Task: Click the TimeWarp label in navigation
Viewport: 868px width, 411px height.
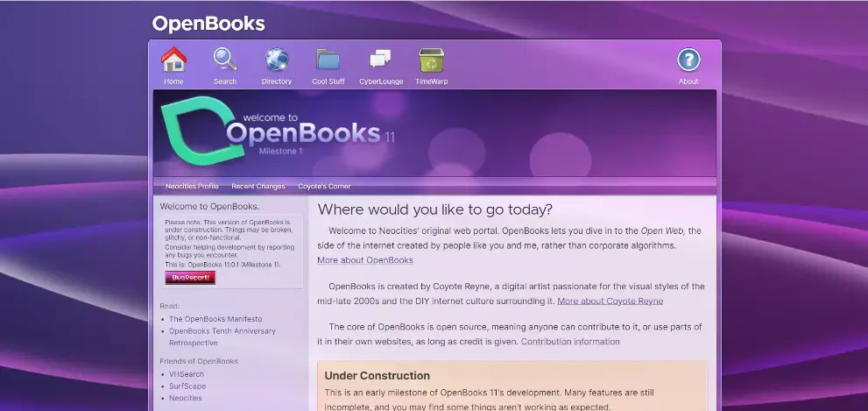Action: 431,81
